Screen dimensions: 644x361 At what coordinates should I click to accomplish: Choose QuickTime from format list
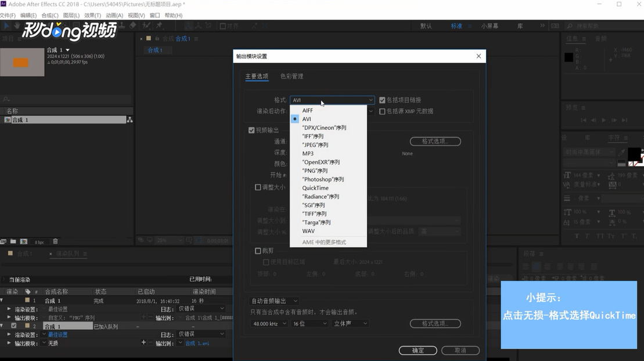point(315,188)
